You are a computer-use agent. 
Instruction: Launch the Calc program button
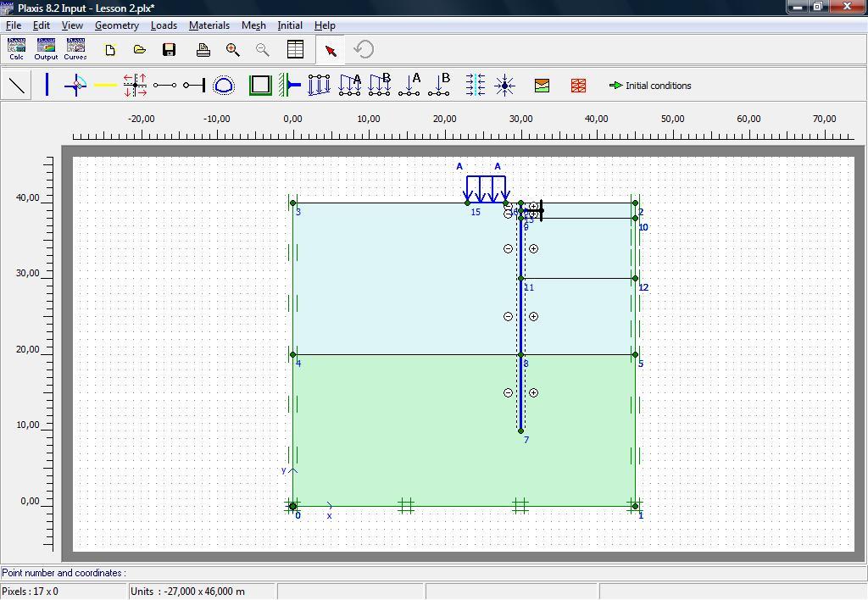click(x=17, y=48)
